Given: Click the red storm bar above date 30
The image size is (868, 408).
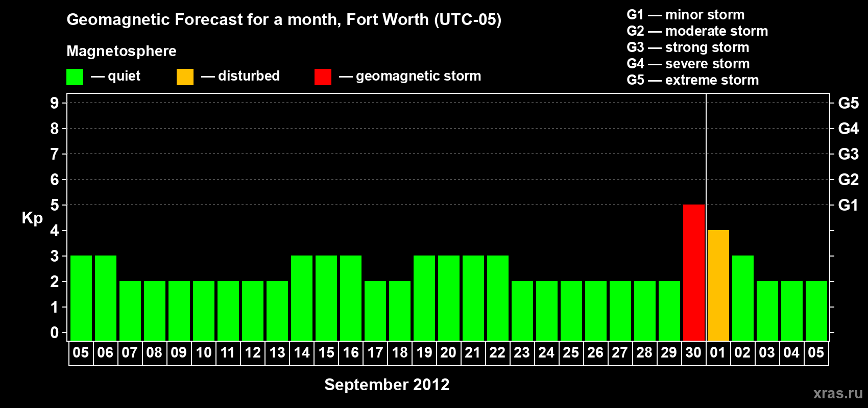Looking at the screenshot, I should click(694, 272).
